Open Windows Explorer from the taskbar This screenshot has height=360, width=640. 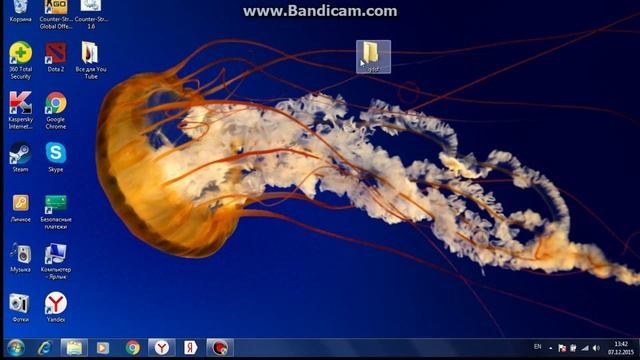pyautogui.click(x=74, y=348)
